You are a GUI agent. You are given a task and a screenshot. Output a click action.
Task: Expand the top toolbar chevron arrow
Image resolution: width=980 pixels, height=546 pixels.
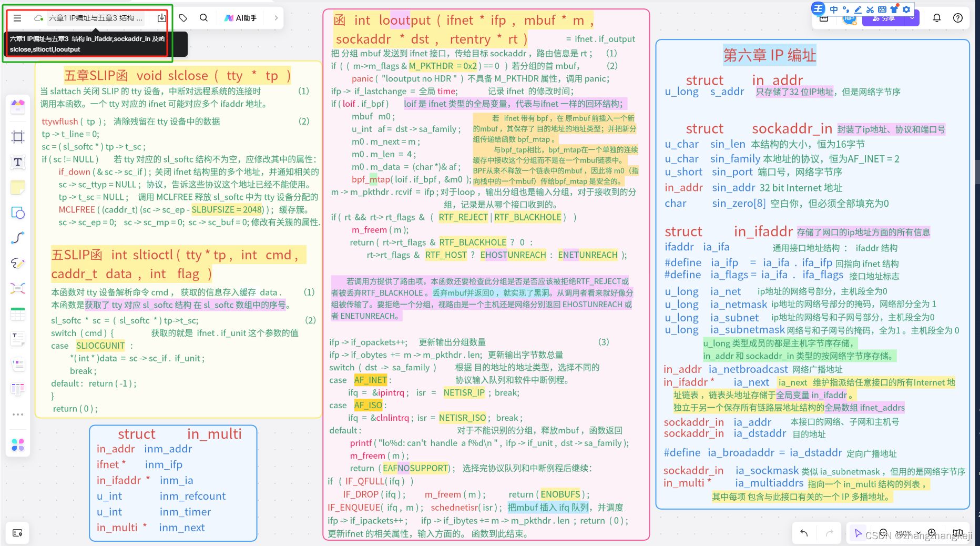pyautogui.click(x=276, y=18)
